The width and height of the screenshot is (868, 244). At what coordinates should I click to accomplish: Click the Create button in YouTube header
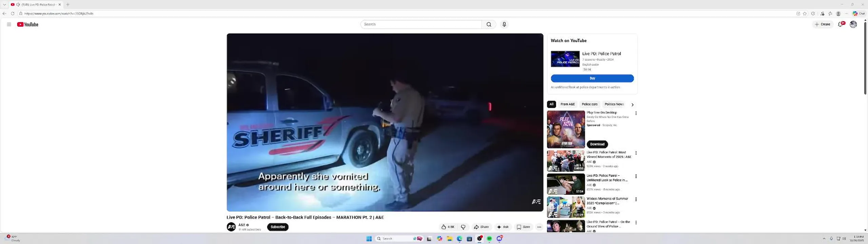click(x=822, y=24)
